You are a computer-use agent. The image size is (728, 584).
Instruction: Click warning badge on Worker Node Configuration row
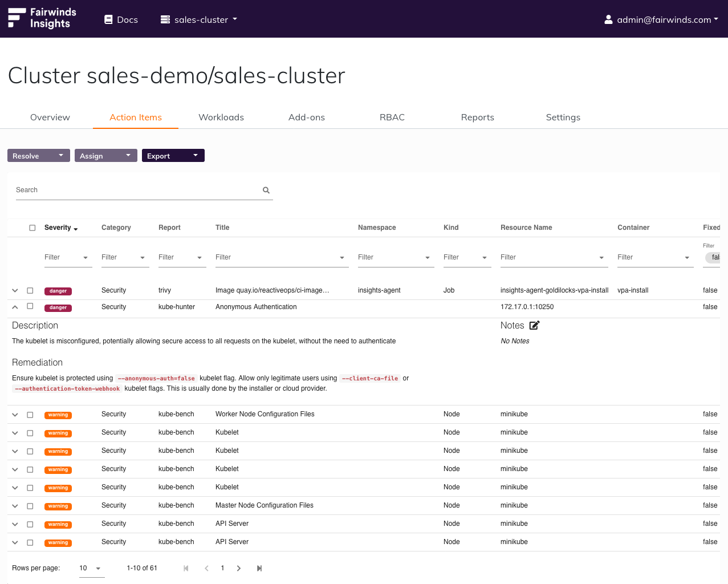coord(58,415)
